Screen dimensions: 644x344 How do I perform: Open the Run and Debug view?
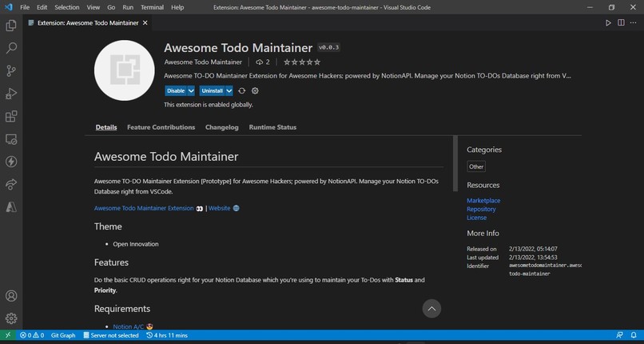pos(11,94)
